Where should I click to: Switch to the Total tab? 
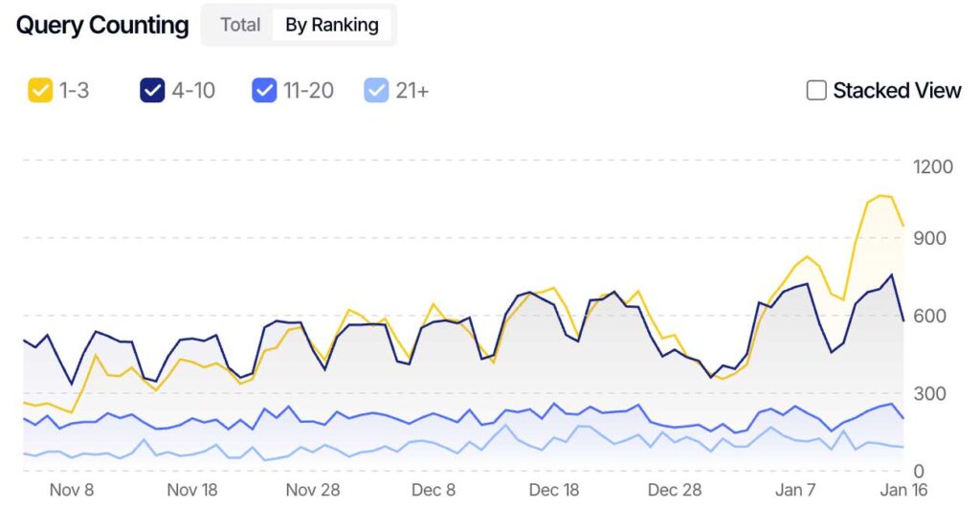240,25
